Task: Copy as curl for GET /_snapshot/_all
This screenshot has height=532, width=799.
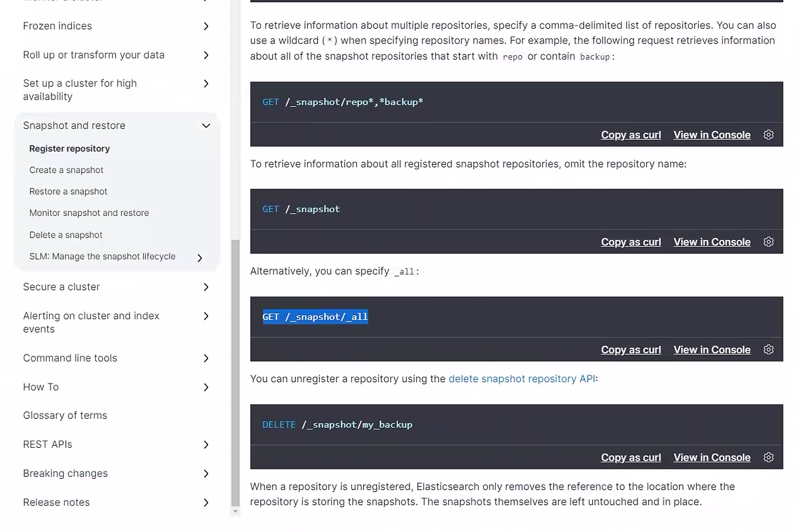Action: (x=631, y=350)
